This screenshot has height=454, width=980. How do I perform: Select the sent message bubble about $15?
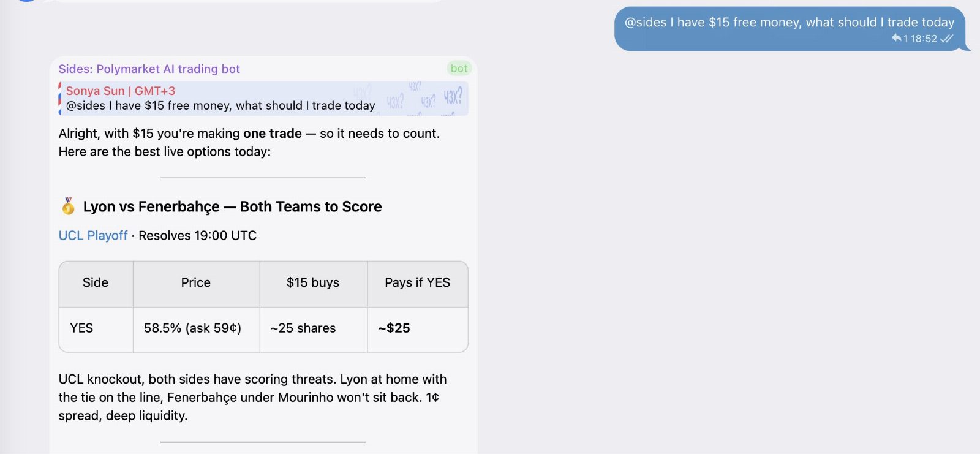click(790, 28)
